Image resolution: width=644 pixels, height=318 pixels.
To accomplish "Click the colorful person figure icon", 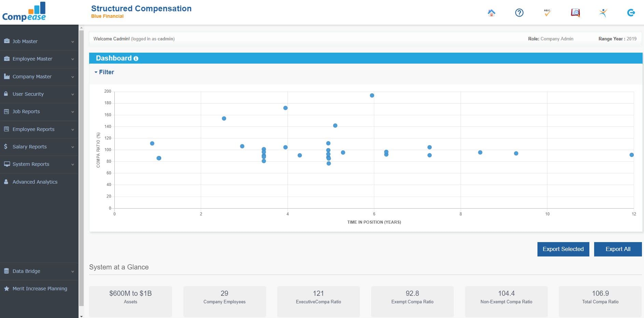I will tap(603, 13).
